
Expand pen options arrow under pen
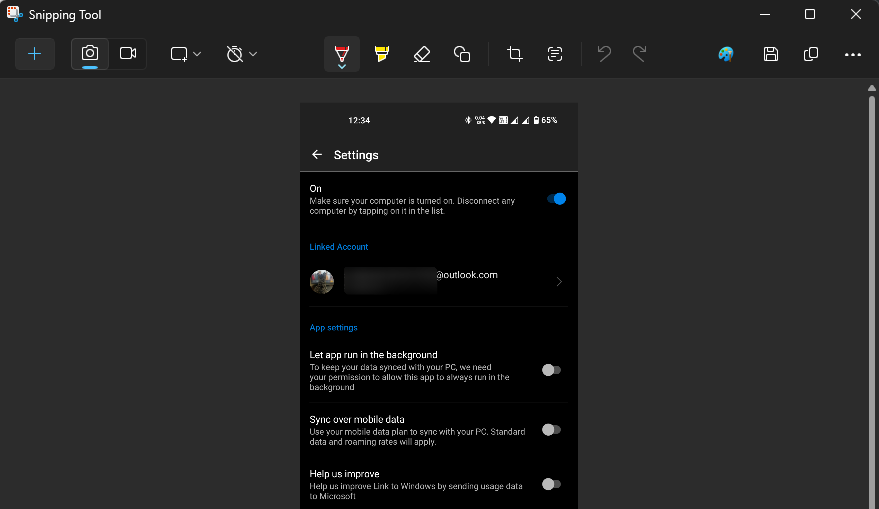[x=341, y=67]
